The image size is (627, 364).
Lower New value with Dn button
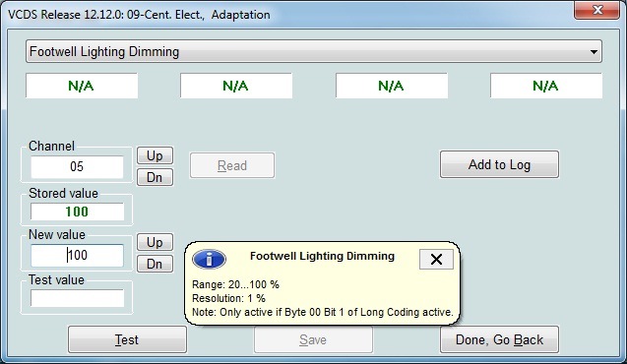(155, 264)
